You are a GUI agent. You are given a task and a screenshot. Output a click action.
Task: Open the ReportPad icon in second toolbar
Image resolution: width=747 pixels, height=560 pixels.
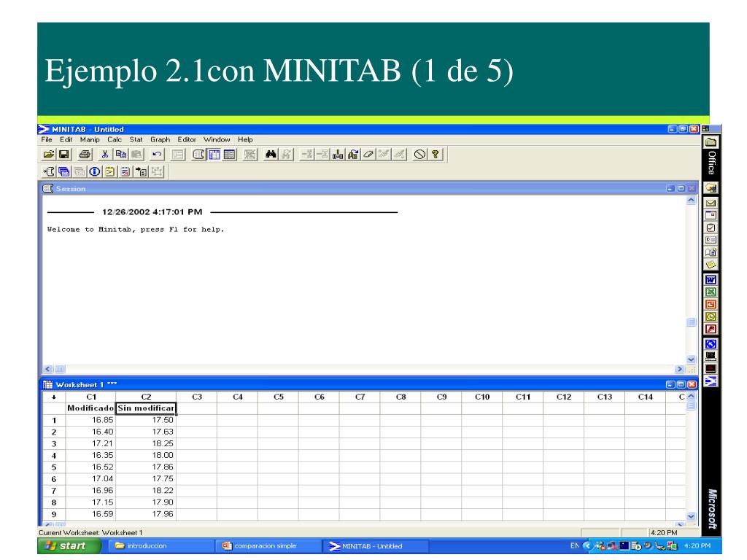click(x=125, y=171)
